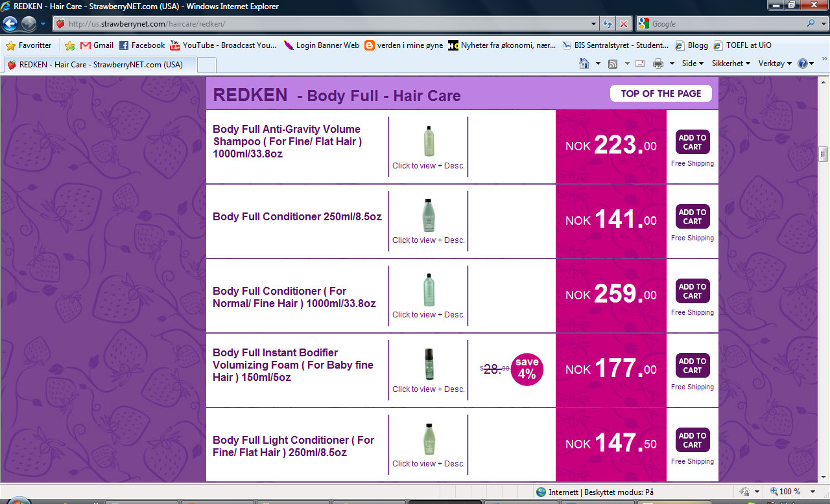Click Instant Bodifier Foam product thumbnail

pyautogui.click(x=428, y=364)
